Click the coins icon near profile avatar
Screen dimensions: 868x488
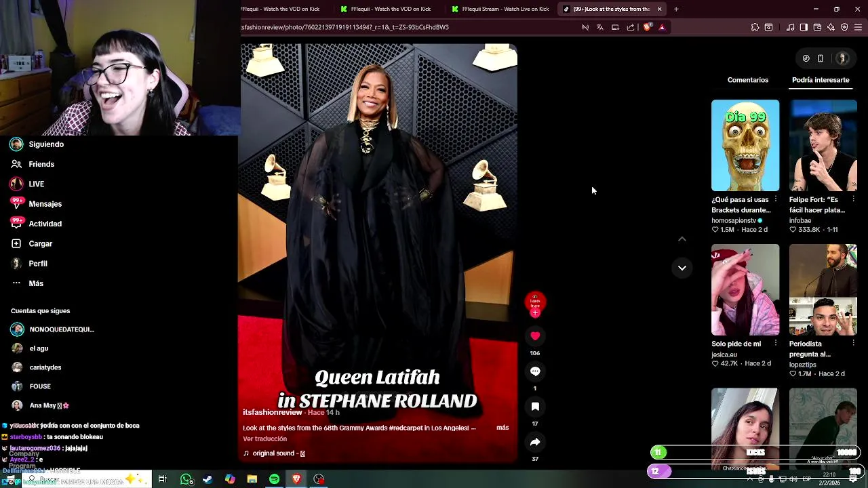[806, 58]
